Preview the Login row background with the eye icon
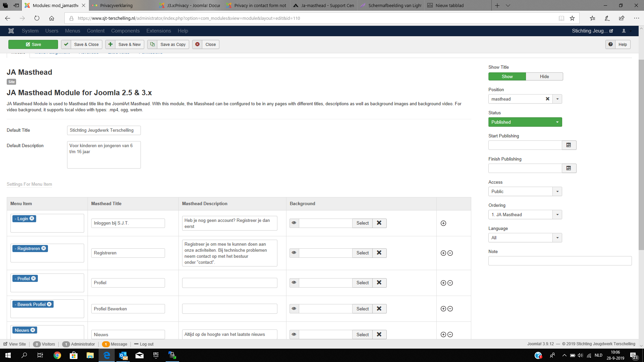Viewport: 644px width, 362px height. pyautogui.click(x=294, y=223)
